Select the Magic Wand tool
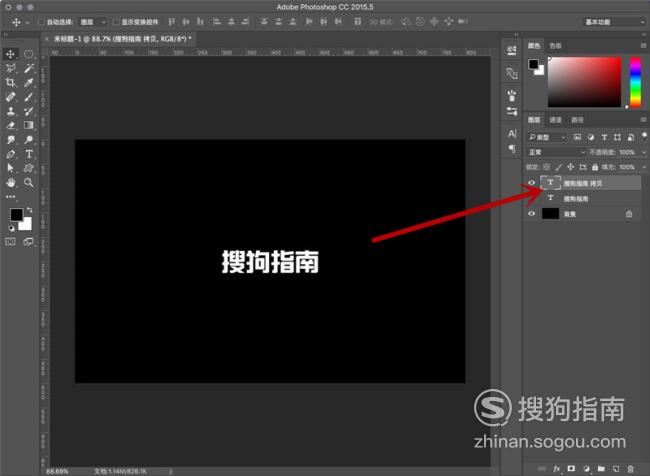 [x=29, y=68]
